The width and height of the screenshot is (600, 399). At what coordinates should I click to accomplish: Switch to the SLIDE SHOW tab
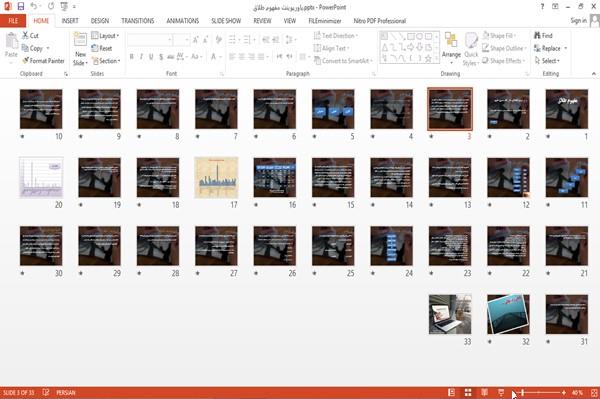pos(226,21)
